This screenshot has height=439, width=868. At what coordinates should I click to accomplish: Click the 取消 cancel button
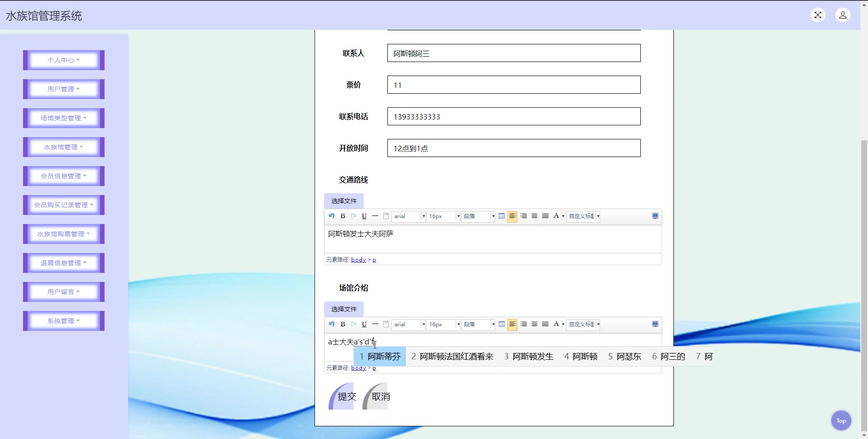(x=375, y=396)
